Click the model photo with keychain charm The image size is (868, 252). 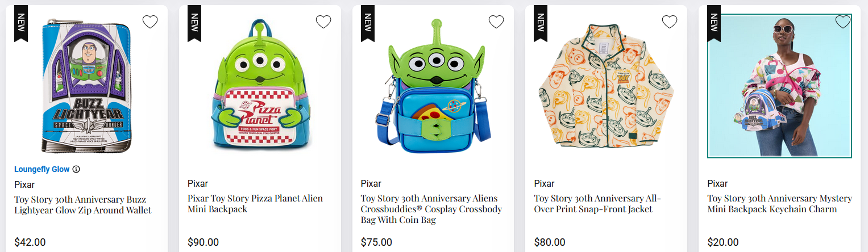(779, 85)
